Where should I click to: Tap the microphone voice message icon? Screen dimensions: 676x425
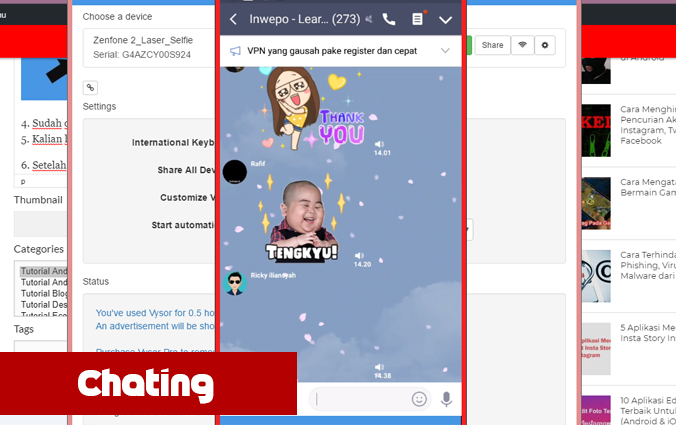point(446,400)
